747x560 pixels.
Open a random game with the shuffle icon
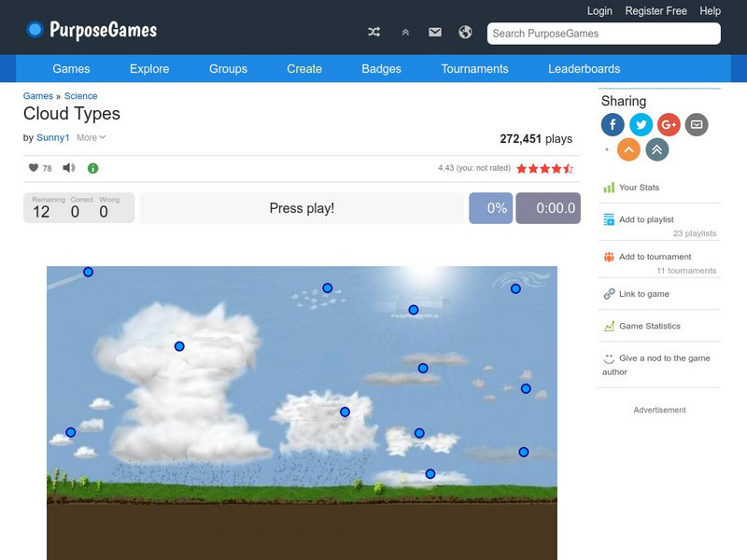373,31
